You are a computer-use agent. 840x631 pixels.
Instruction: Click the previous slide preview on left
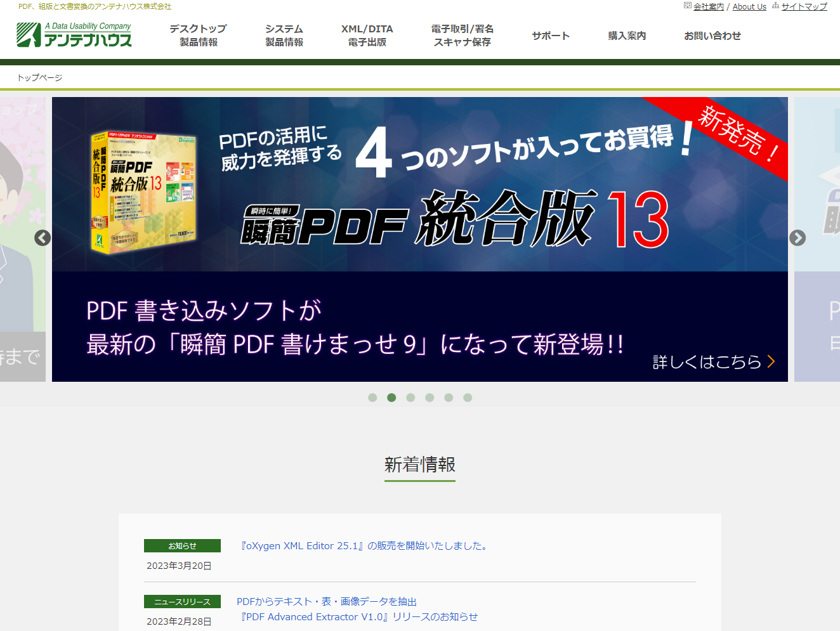[23, 239]
